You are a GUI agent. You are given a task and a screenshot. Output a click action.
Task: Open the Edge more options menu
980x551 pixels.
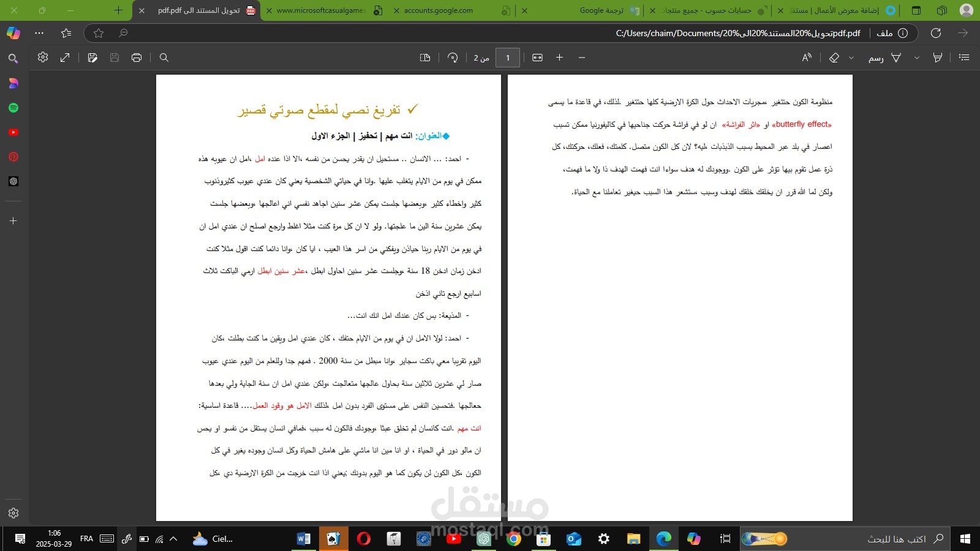(x=40, y=33)
